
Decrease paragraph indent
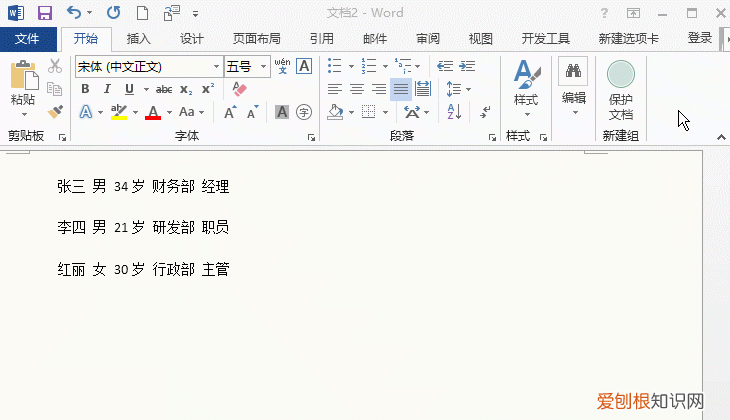click(445, 66)
